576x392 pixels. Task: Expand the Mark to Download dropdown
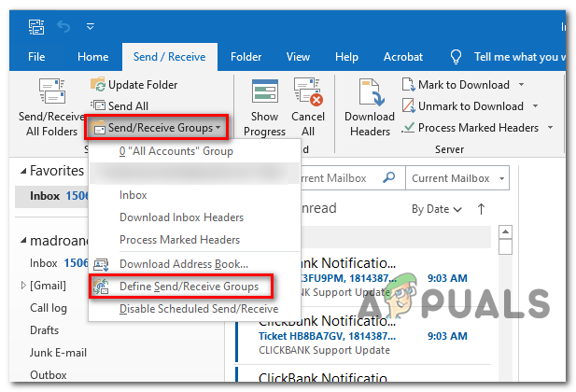coord(521,85)
